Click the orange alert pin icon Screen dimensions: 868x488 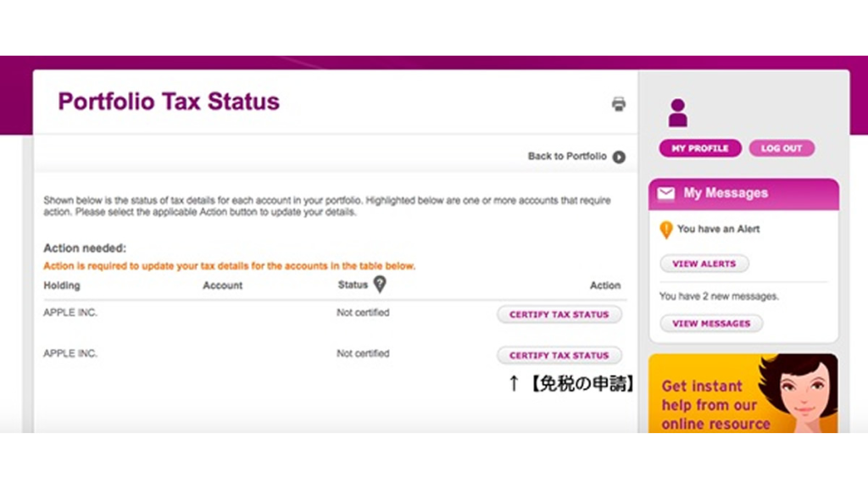[x=666, y=230]
